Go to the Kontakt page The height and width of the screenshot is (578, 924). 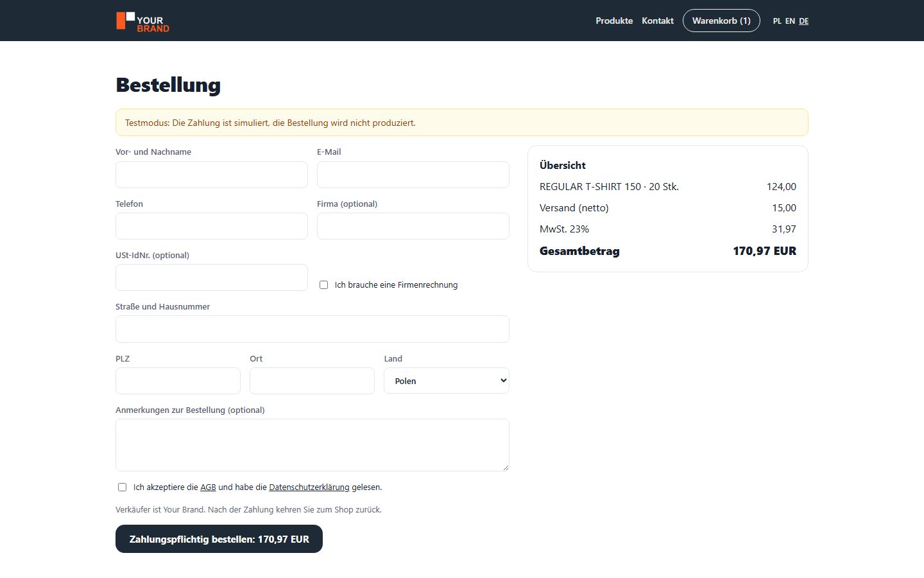point(658,21)
